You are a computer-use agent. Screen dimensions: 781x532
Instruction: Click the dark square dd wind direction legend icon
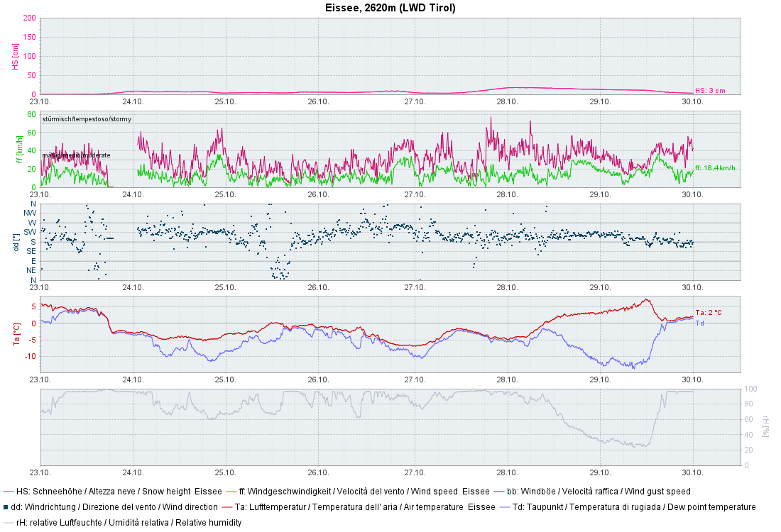(6, 506)
